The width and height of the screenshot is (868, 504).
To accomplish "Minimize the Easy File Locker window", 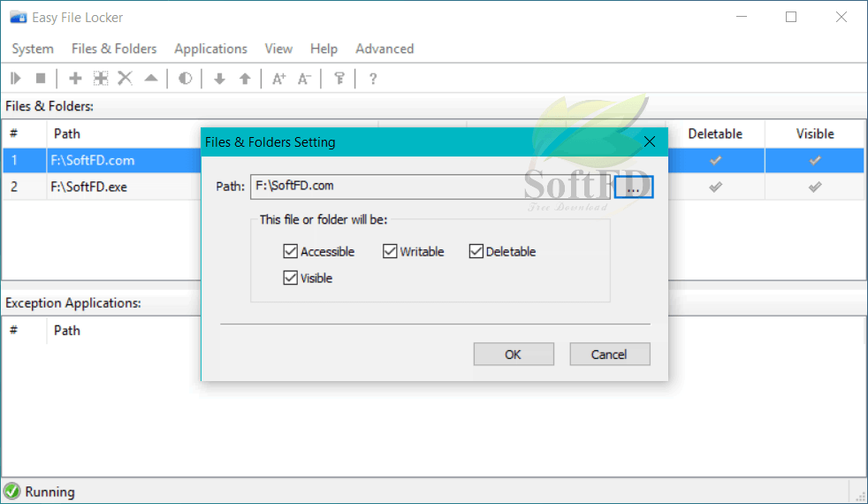I will 742,17.
